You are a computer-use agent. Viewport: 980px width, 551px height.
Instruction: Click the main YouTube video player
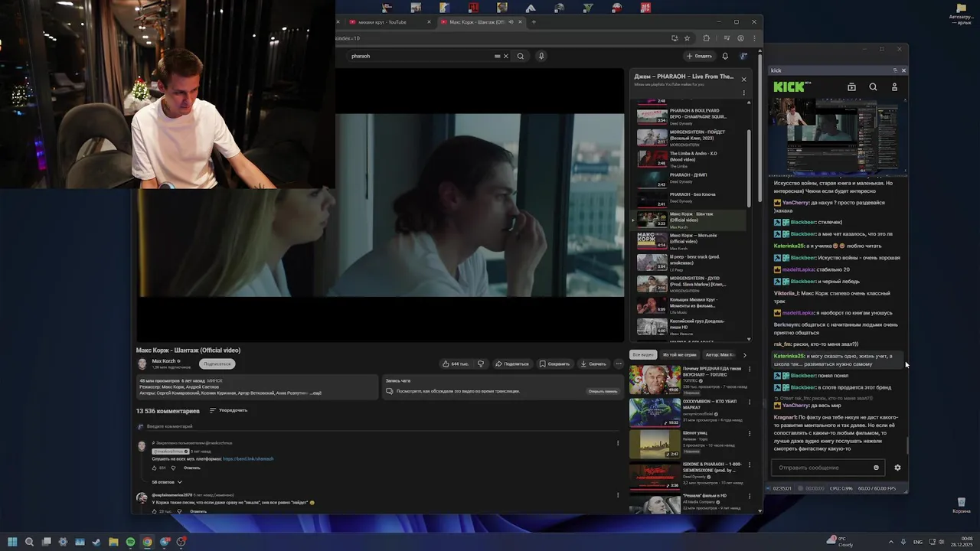pyautogui.click(x=380, y=205)
